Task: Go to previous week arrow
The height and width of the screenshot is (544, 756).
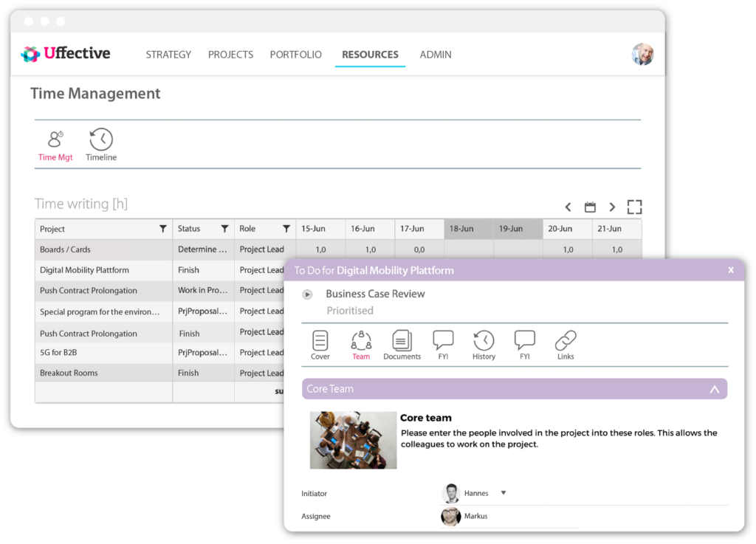Action: point(568,207)
